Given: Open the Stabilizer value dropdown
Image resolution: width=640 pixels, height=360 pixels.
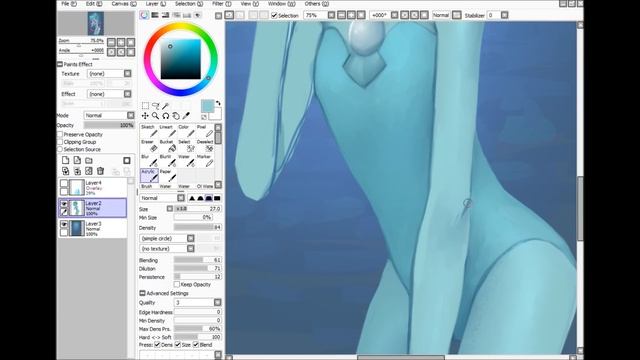Looking at the screenshot, I should pos(505,15).
